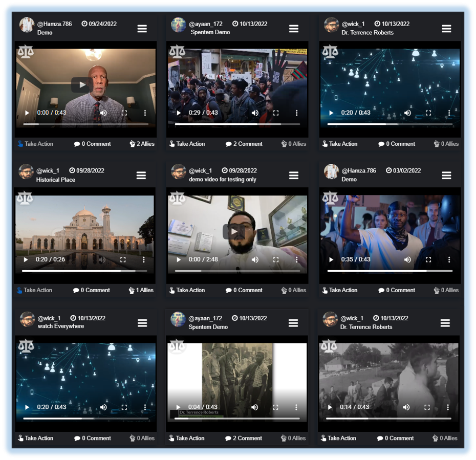Click scales of justice icon on Historical Place video
The image size is (476, 460).
point(25,198)
